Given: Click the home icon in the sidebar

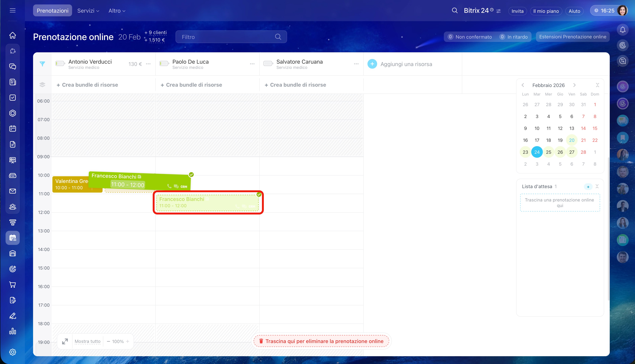Looking at the screenshot, I should (x=12, y=35).
